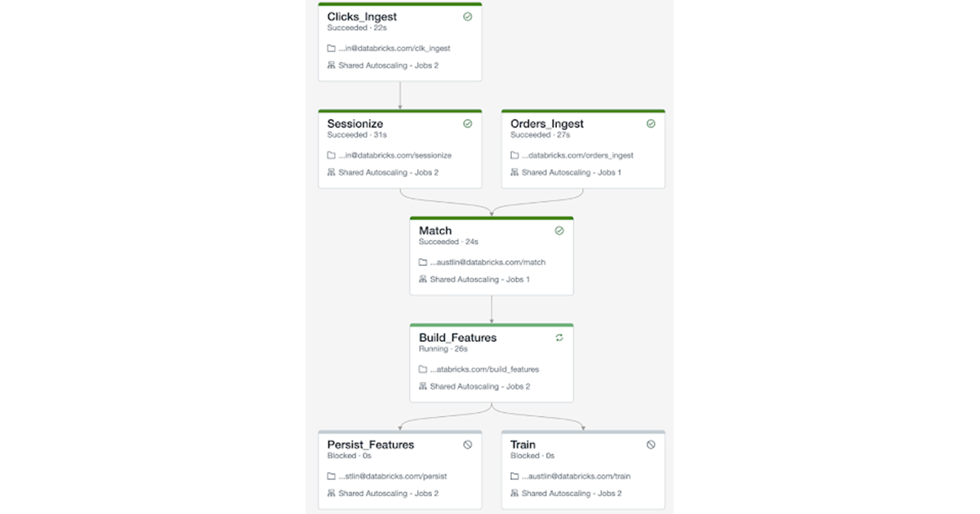Open the build_features notebook path
The height and width of the screenshot is (514, 980).
coord(484,369)
